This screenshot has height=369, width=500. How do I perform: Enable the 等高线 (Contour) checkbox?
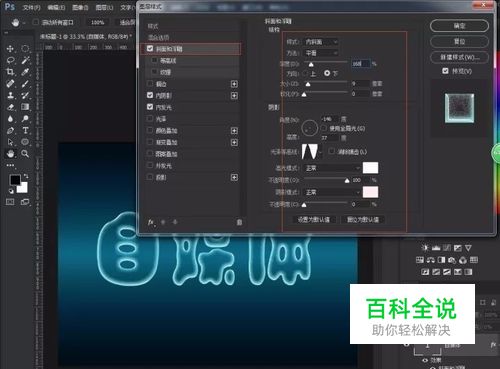(154, 60)
